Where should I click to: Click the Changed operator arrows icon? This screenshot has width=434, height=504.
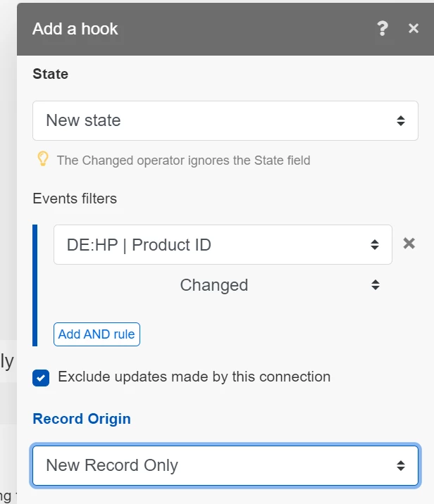[x=376, y=285]
